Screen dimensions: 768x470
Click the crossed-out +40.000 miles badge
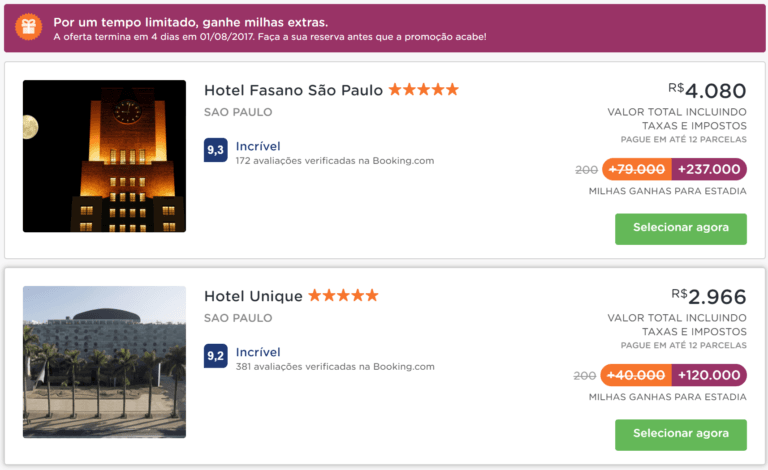coord(637,375)
